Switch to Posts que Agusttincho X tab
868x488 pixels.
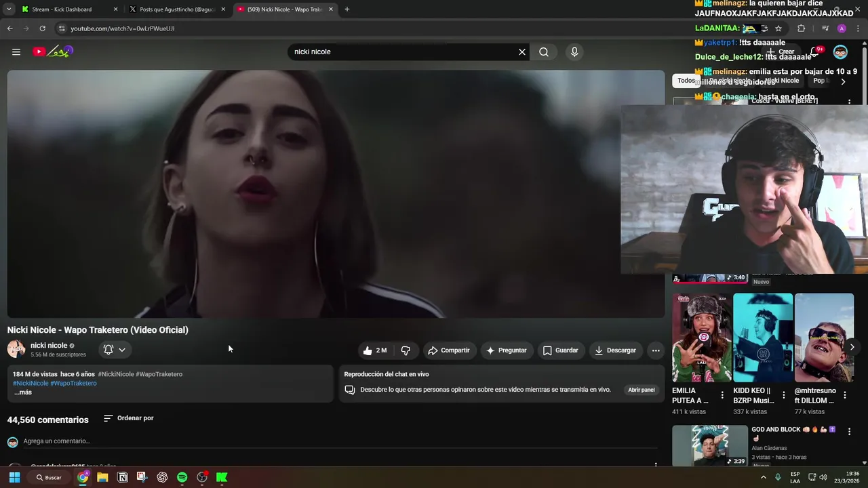[176, 9]
